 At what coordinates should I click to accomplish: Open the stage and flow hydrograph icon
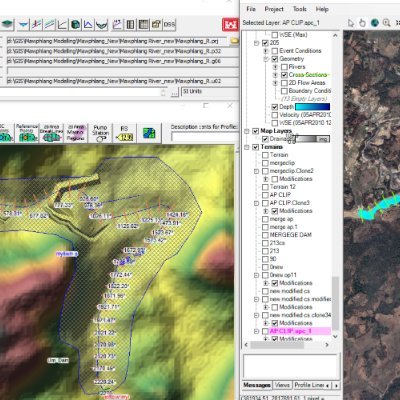(x=88, y=24)
